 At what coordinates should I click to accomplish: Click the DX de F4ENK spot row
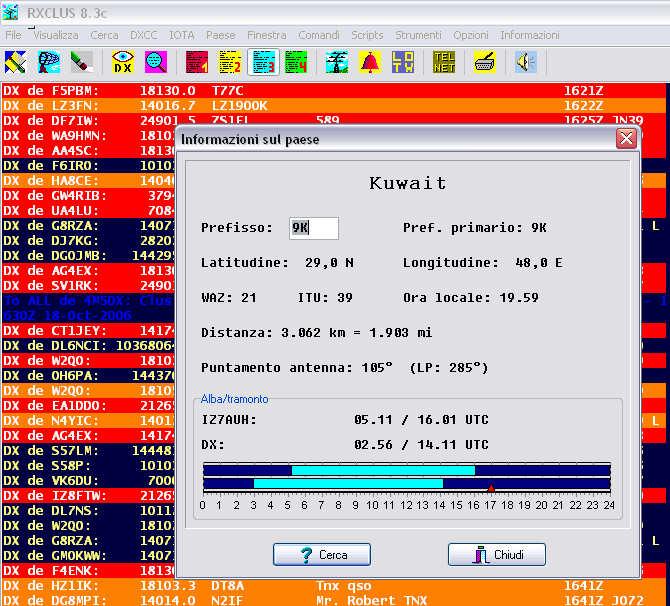[88, 571]
